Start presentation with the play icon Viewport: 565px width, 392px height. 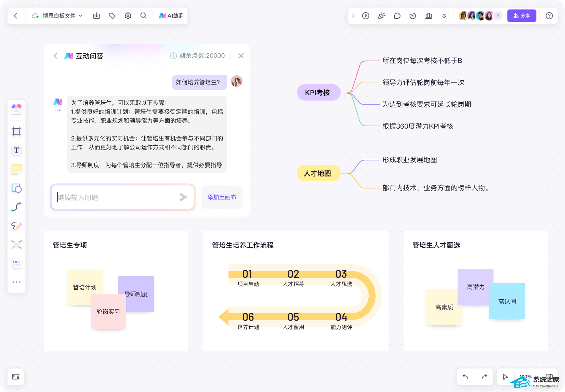366,16
